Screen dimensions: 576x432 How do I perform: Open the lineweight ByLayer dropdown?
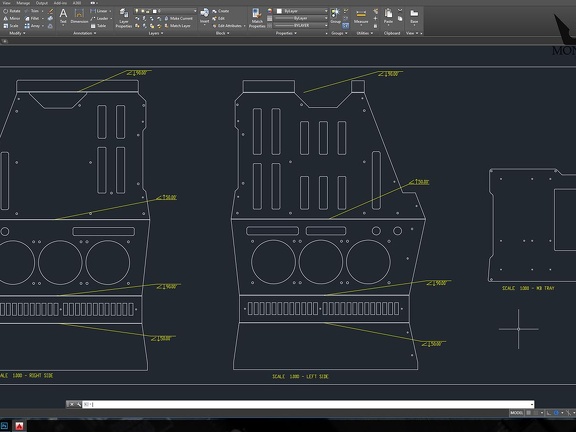coord(301,18)
